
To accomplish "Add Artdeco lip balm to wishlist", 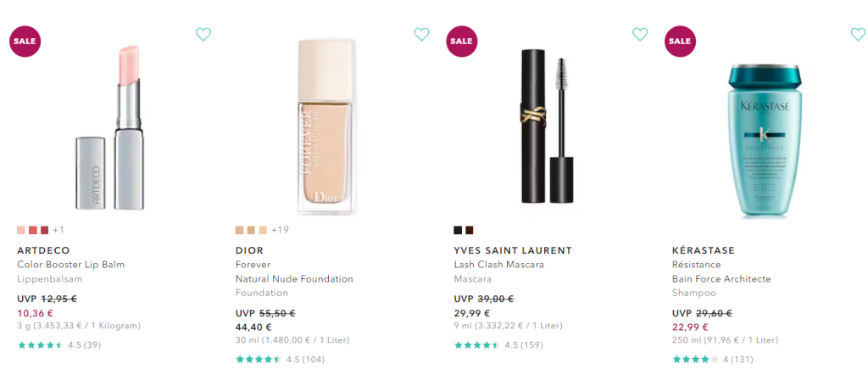I will tap(203, 34).
